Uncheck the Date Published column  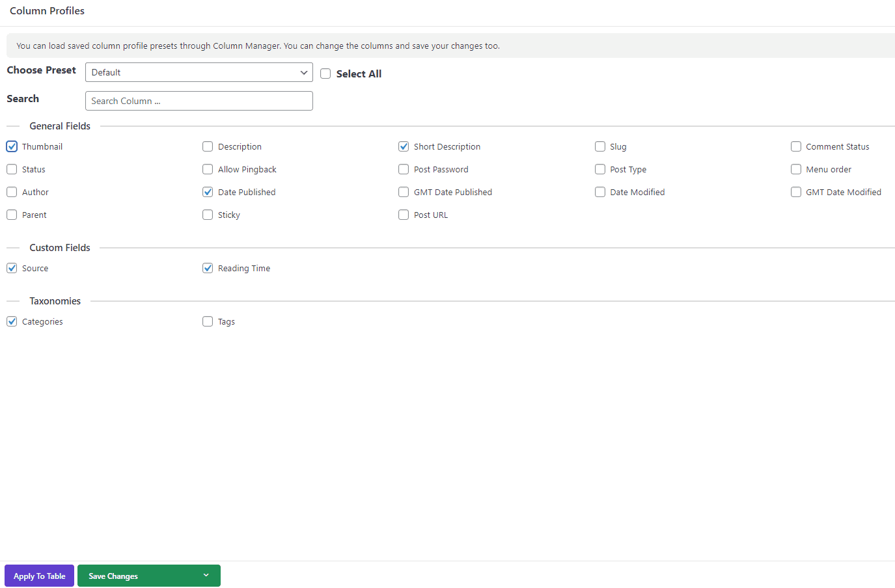coord(207,192)
